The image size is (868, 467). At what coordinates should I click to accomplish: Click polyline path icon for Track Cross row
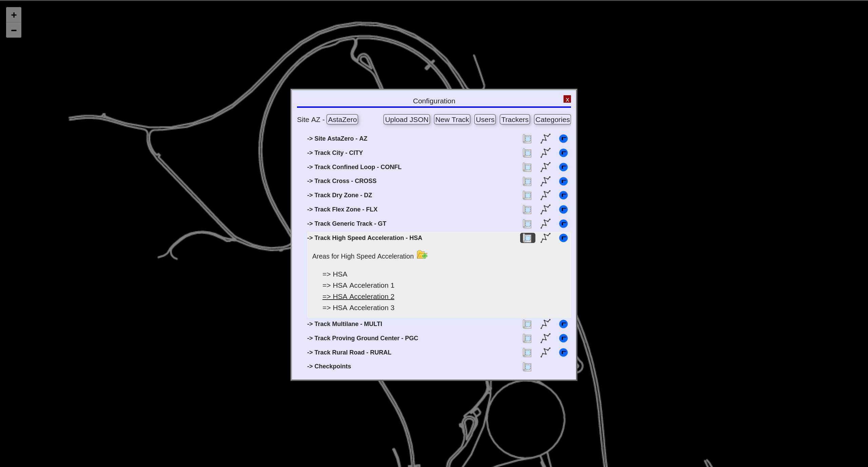click(x=545, y=181)
